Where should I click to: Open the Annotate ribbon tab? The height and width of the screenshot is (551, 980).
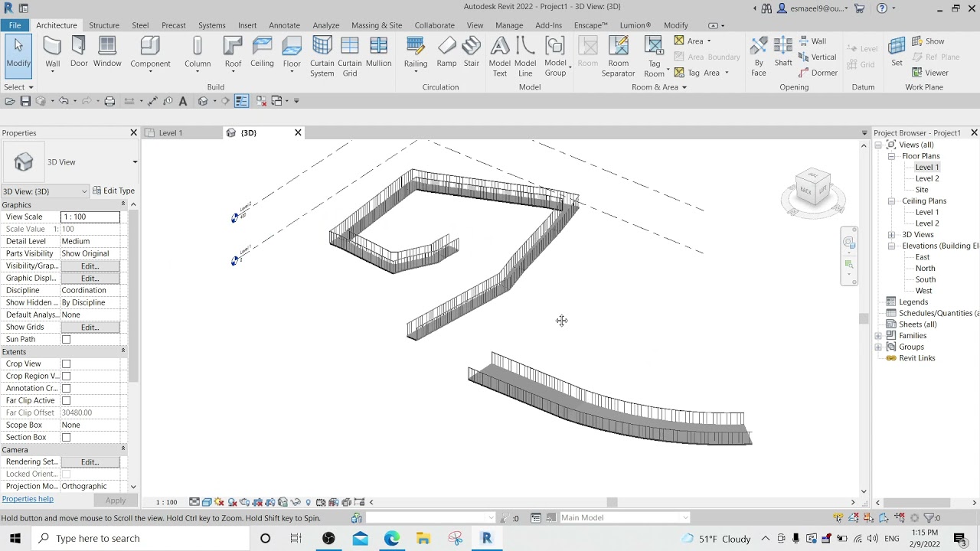point(284,25)
